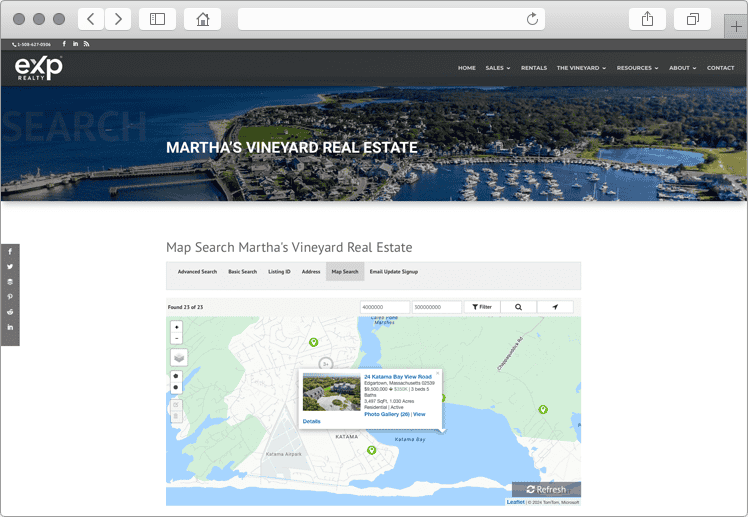Open LinkedIn icon in the top bar

click(75, 44)
